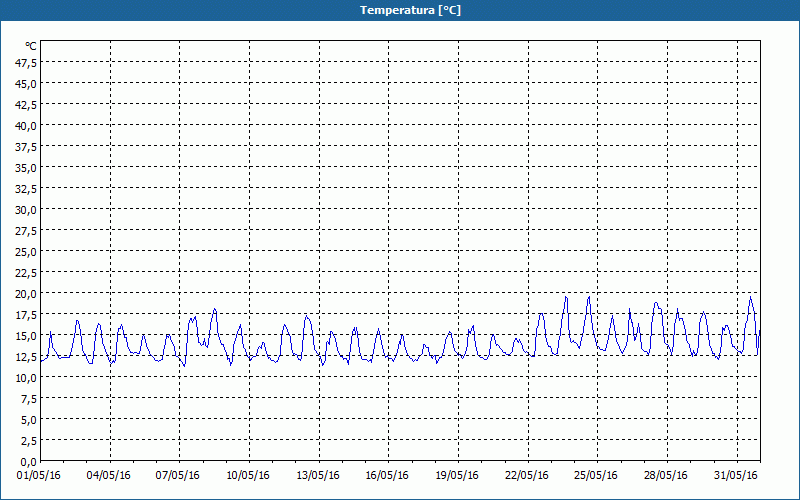Click the 30,0 y-axis label
800x500 pixels.
[27, 210]
